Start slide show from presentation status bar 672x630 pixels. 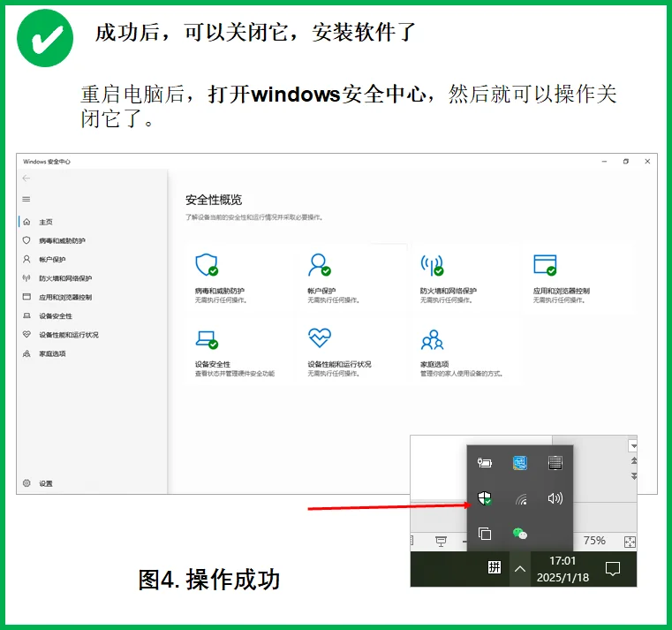441,542
